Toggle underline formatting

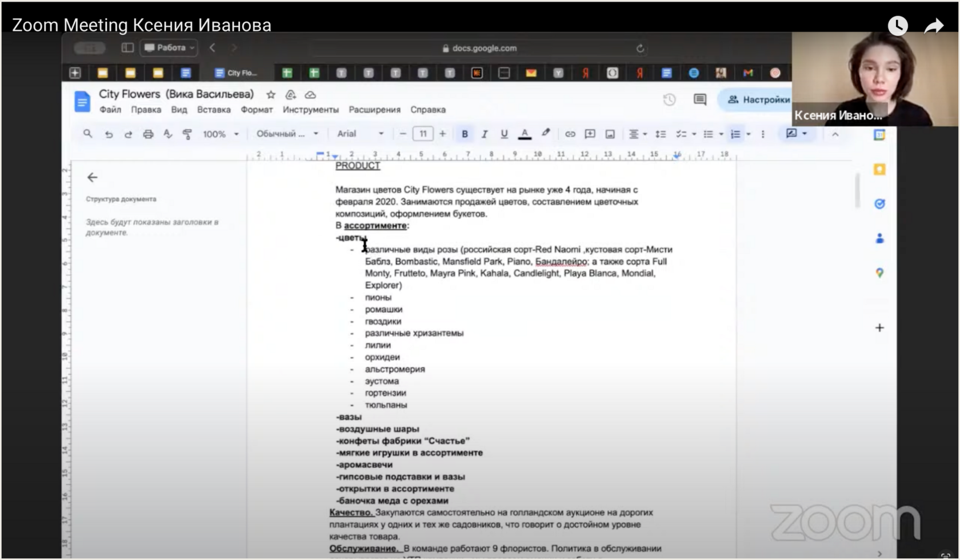(x=504, y=134)
